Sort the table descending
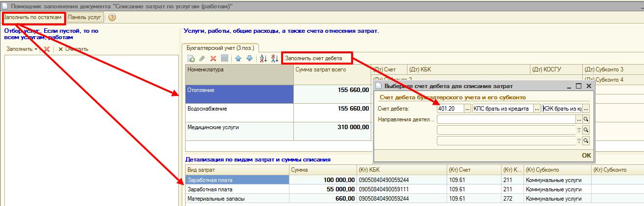 coord(274,58)
